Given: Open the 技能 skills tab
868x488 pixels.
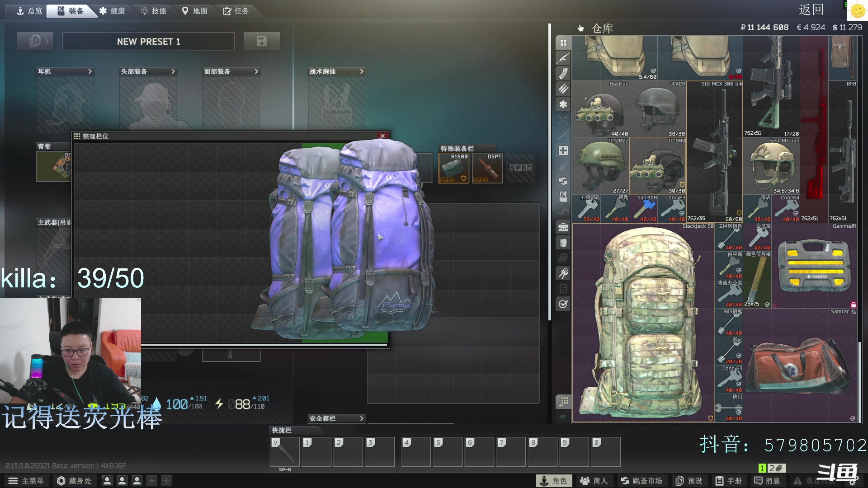Looking at the screenshot, I should point(154,11).
